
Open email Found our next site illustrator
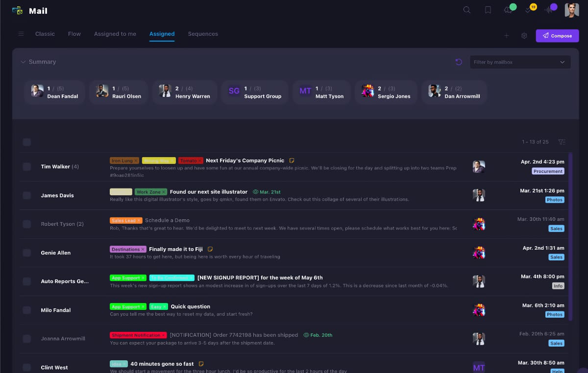pos(209,192)
